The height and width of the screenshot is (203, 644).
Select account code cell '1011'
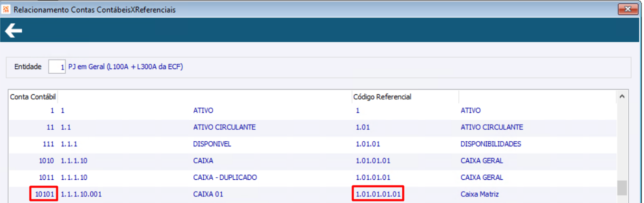click(x=47, y=177)
